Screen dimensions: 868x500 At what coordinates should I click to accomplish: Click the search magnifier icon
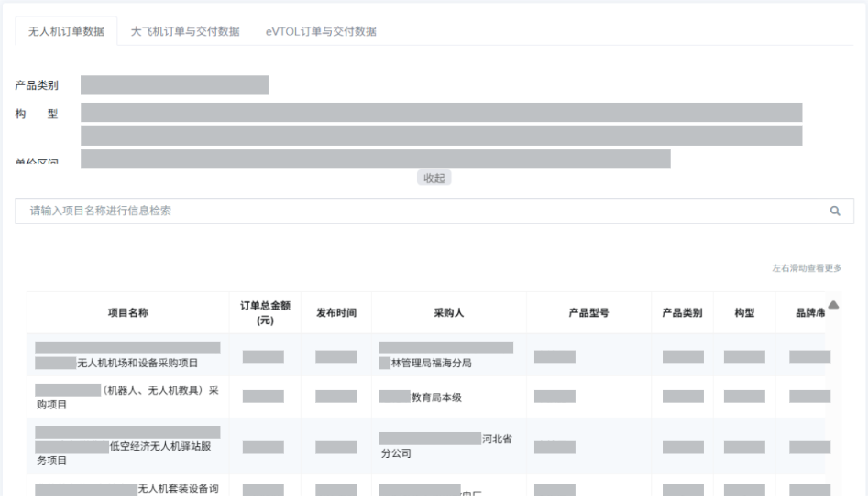835,211
